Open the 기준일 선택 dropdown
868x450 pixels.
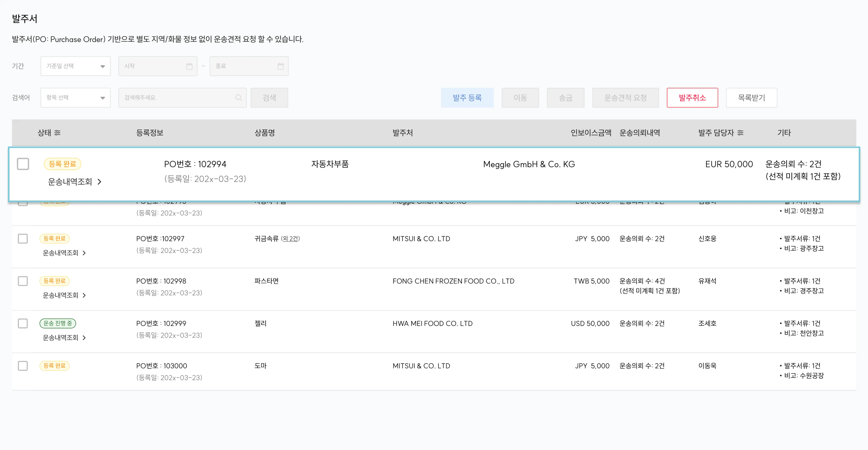click(75, 66)
